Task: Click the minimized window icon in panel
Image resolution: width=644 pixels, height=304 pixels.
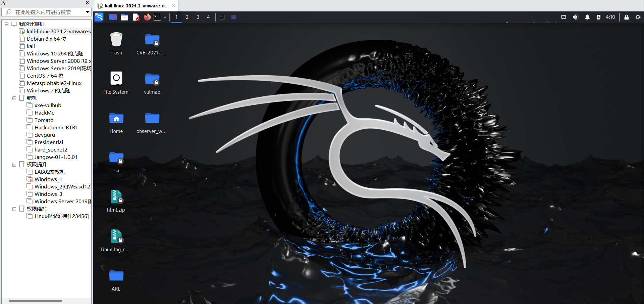Action: pos(222,17)
